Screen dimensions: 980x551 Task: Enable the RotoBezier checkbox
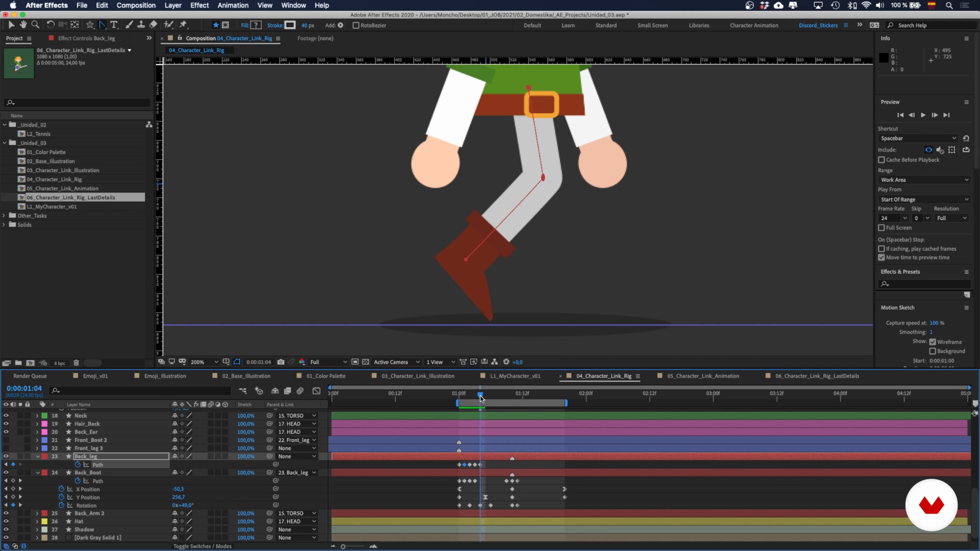(x=356, y=26)
